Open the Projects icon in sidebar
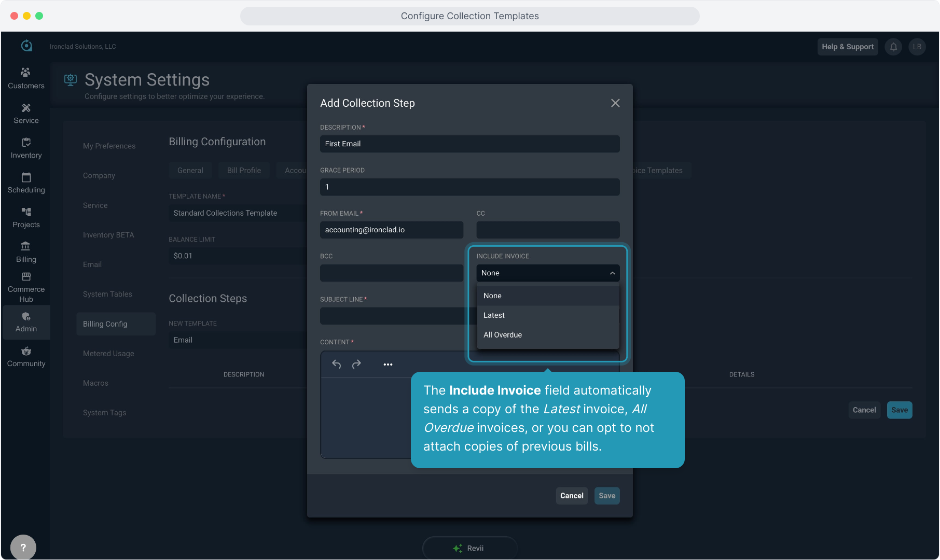 pos(26,212)
